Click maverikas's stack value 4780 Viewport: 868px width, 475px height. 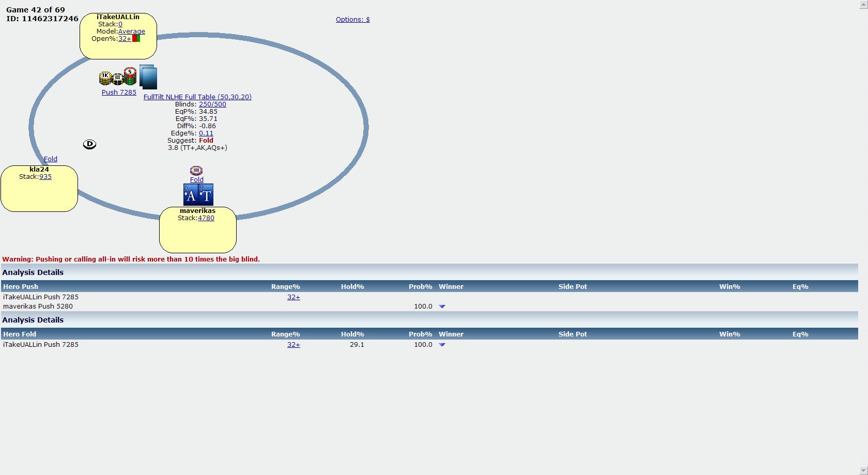tap(206, 218)
